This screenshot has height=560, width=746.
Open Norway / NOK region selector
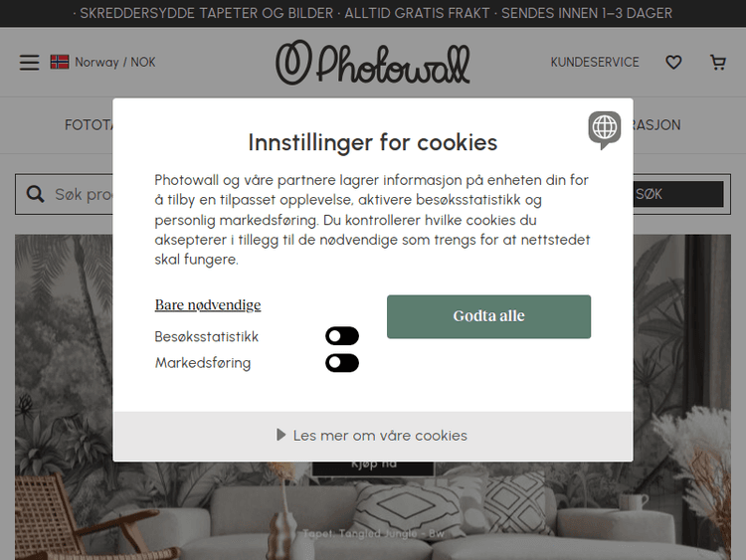point(102,63)
